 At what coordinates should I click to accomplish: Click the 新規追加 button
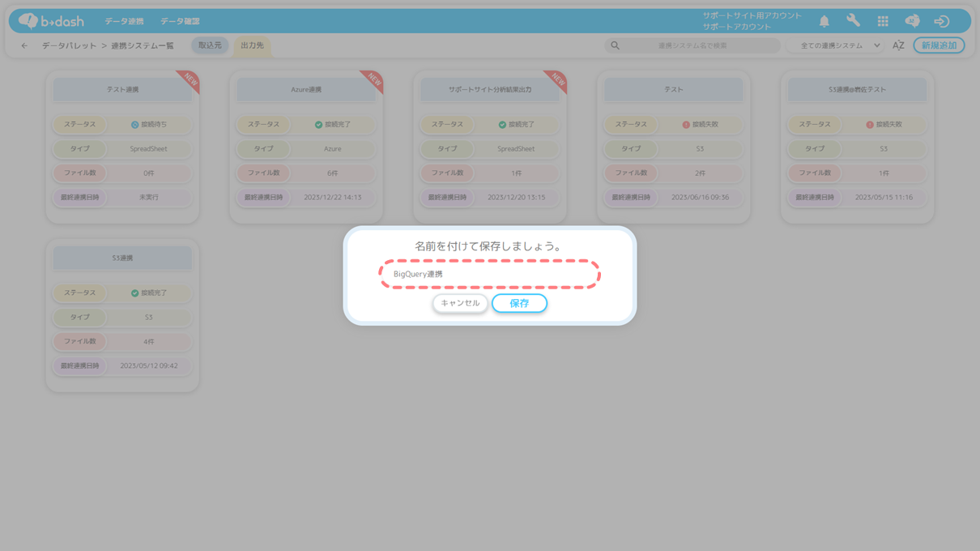click(939, 45)
